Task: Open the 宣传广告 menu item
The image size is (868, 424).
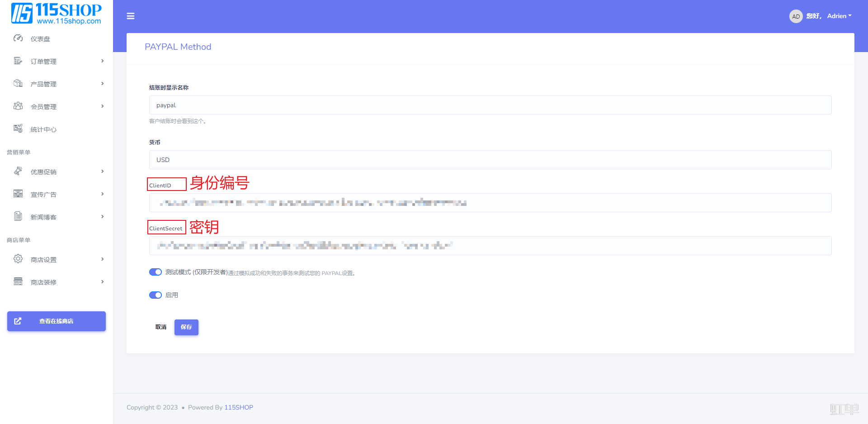Action: point(57,195)
